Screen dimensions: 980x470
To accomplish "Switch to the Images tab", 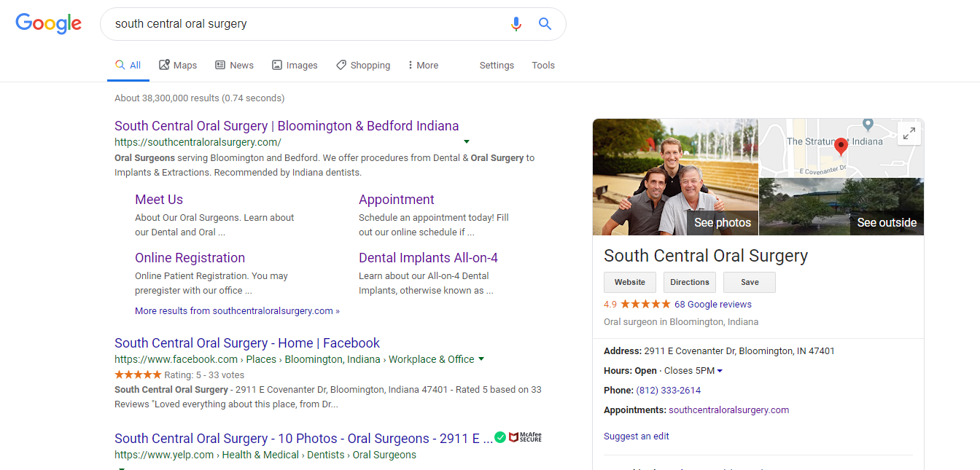I will click(295, 65).
